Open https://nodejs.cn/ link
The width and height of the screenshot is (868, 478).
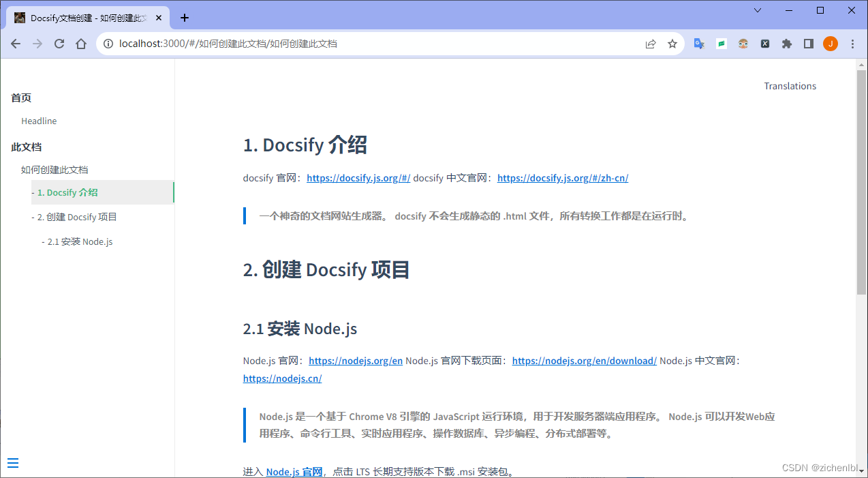point(282,378)
